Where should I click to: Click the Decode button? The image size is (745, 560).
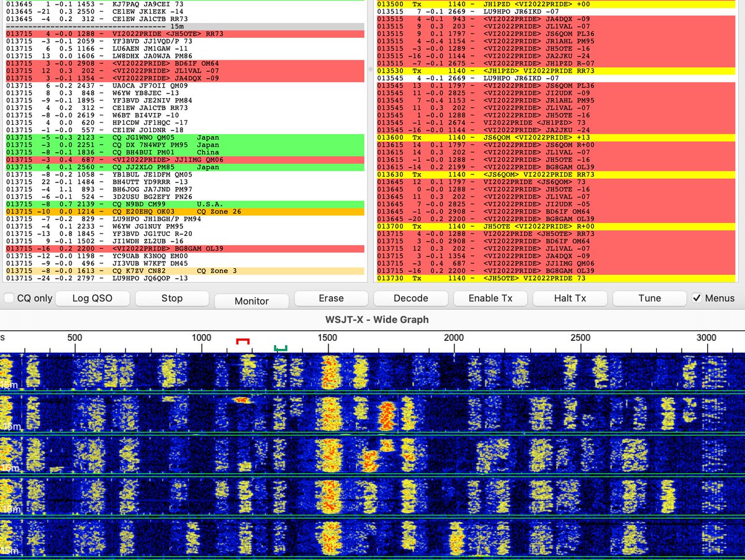pyautogui.click(x=410, y=298)
